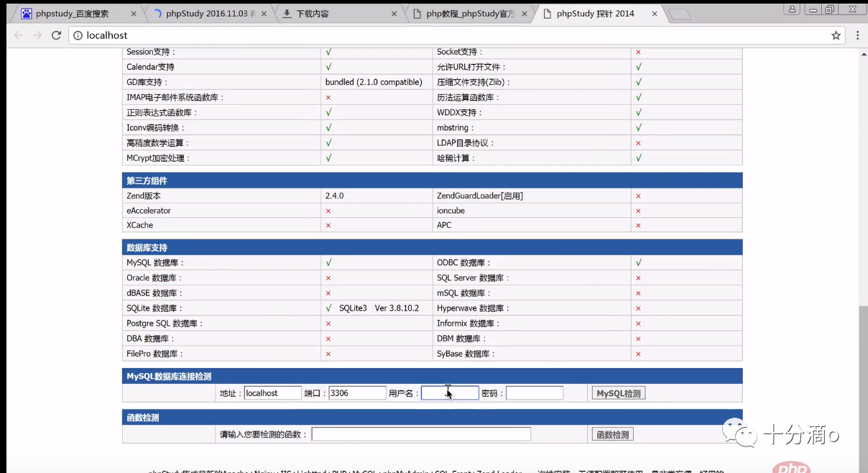Reload the localhost page
Screen dimensions: 868x473
(56, 35)
